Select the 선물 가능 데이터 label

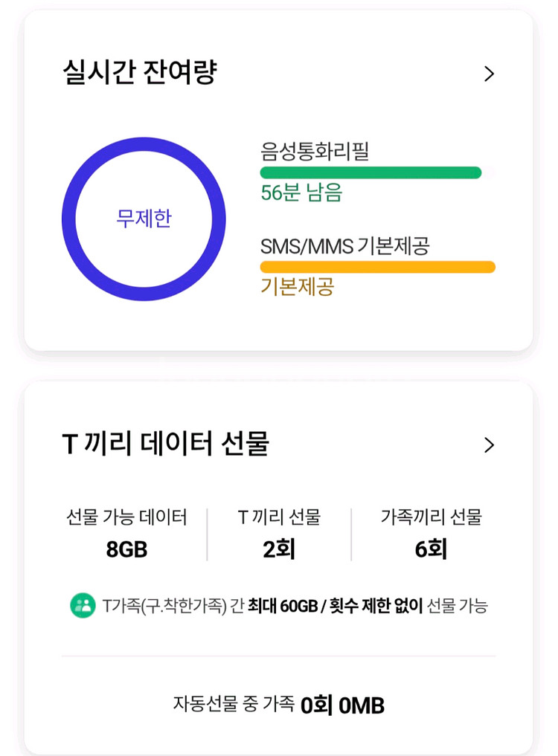coord(126,517)
